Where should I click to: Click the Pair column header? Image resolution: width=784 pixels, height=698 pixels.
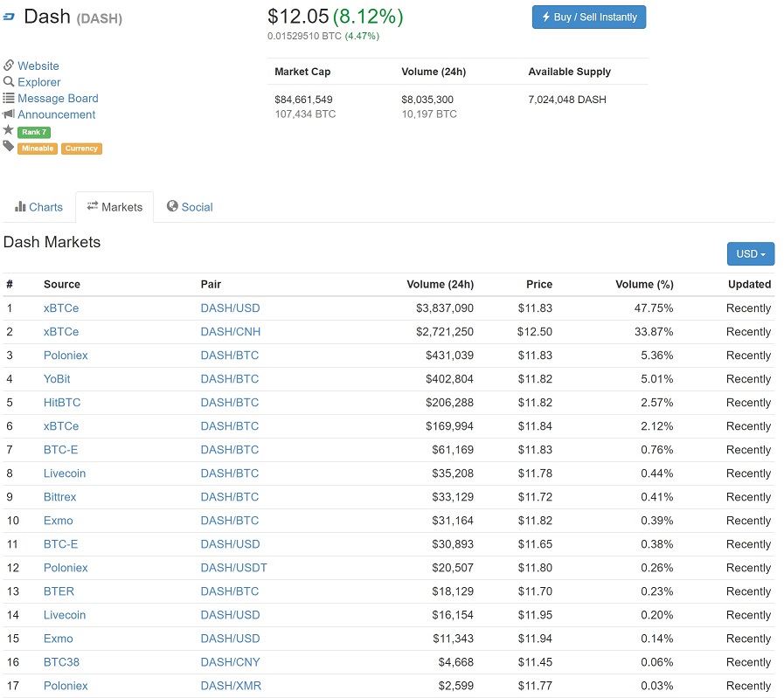click(x=211, y=284)
